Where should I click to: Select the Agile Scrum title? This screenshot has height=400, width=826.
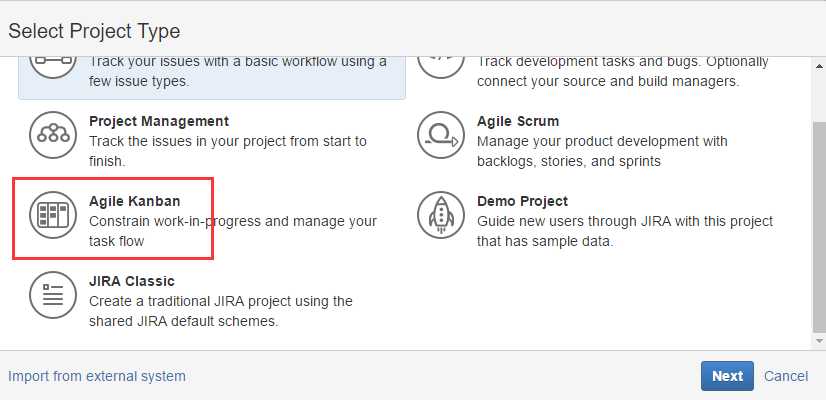[518, 121]
